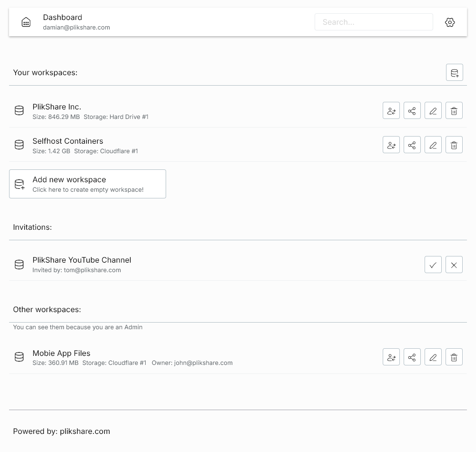Open the Selfhost Containers workspace
Screen dimensions: 476x452
[x=68, y=141]
